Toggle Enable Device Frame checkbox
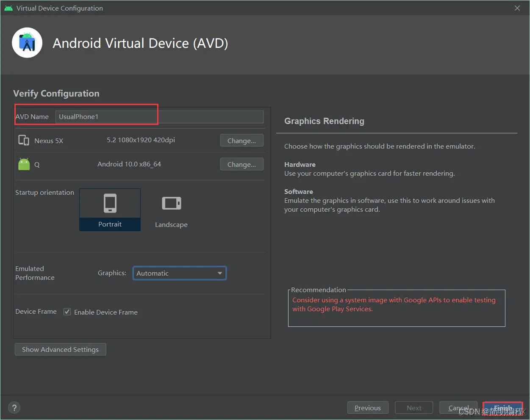This screenshot has width=530, height=420. pos(67,312)
